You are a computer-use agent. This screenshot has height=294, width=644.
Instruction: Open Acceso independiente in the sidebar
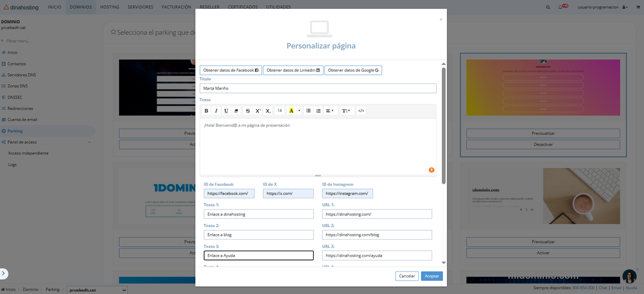coord(28,153)
